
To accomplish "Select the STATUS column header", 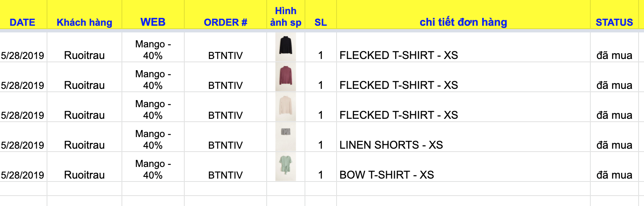I will tap(614, 22).
